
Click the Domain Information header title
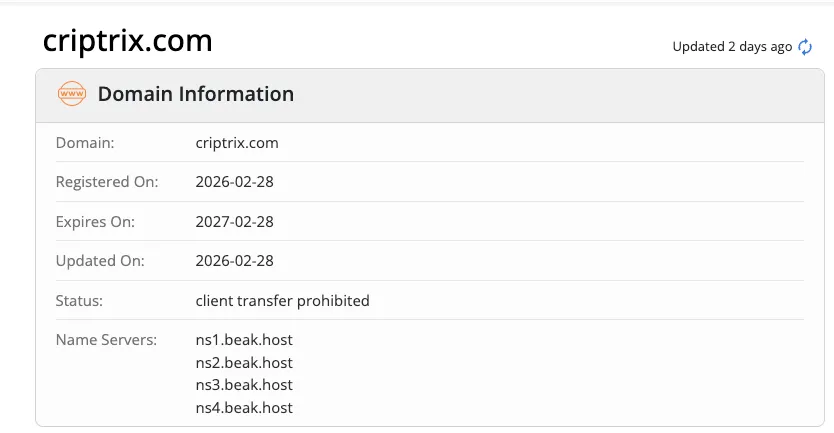click(196, 94)
